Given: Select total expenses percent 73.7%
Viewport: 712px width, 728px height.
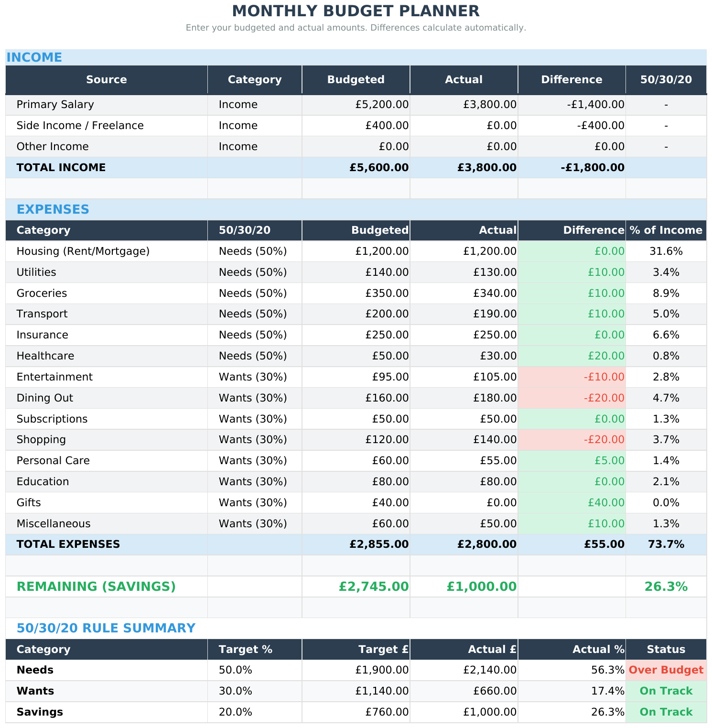Looking at the screenshot, I should click(666, 544).
